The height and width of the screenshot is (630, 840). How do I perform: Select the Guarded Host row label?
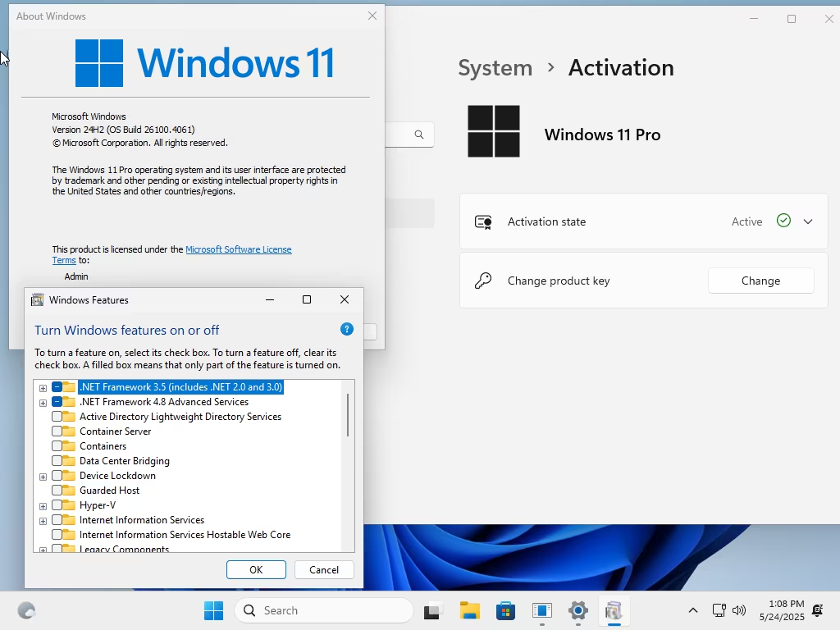[x=109, y=491]
